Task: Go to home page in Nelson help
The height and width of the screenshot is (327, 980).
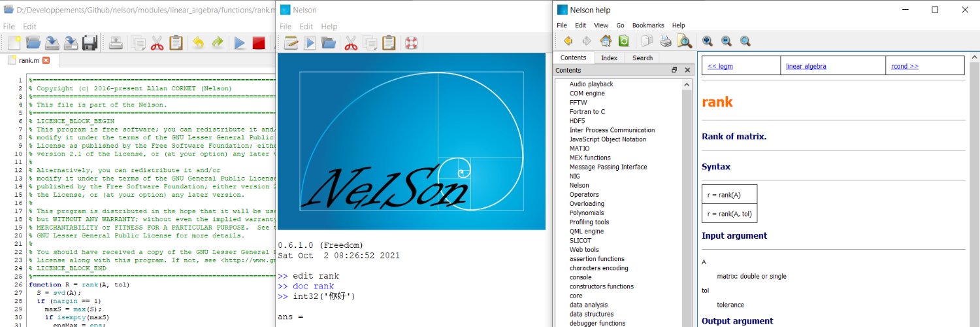Action: point(606,41)
